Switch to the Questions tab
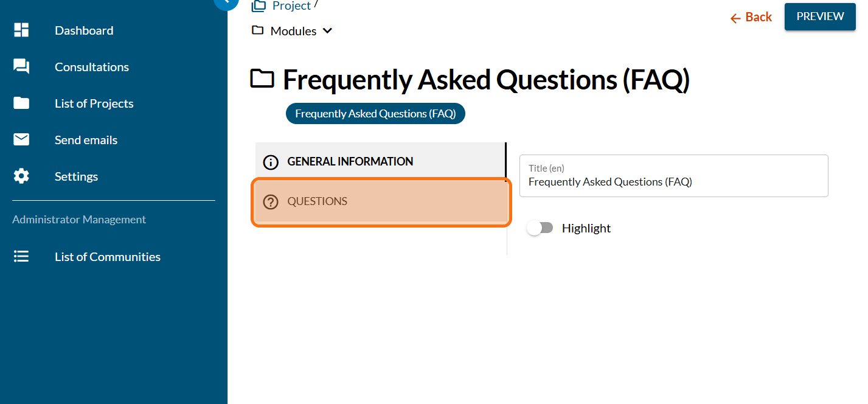 [381, 201]
